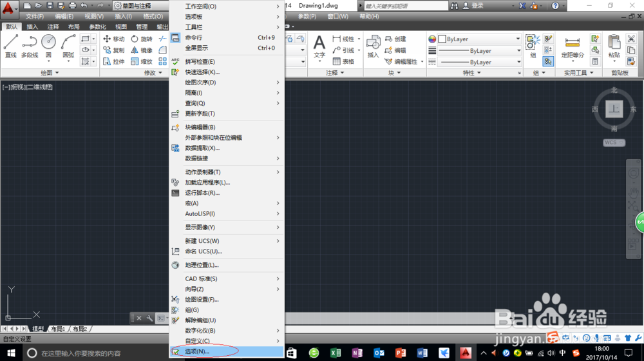Click the Edit attributes (编辑属性) tool
Screen dimensions: 644x361
pos(402,62)
